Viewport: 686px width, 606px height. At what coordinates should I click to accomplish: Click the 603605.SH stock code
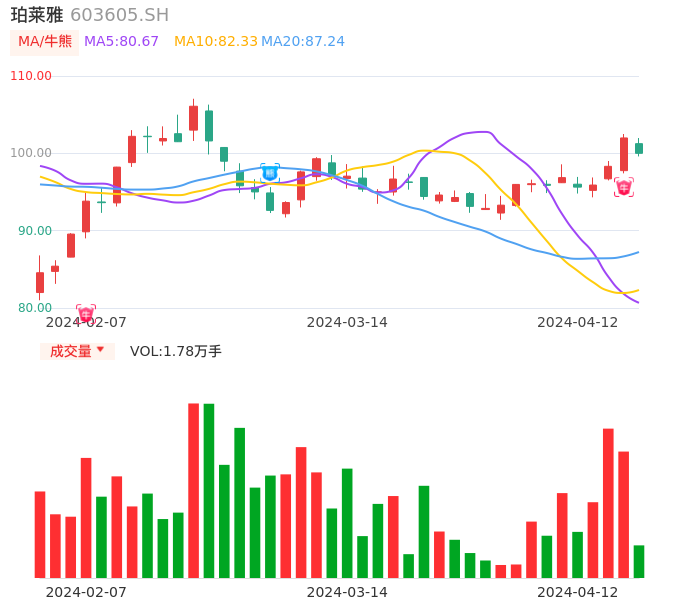pyautogui.click(x=119, y=15)
